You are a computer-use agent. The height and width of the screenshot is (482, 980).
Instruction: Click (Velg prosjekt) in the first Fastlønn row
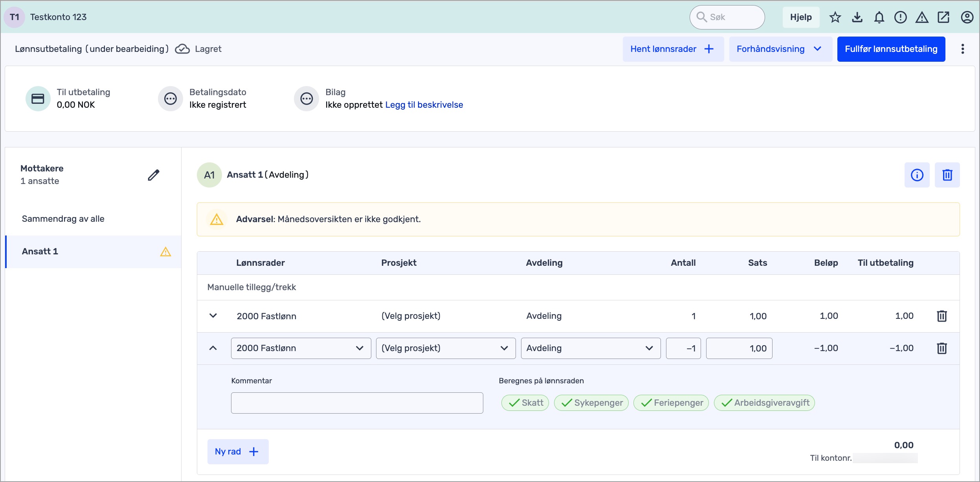coord(411,316)
